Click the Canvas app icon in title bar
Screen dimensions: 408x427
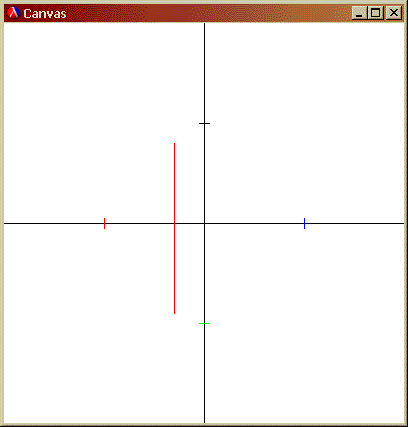pyautogui.click(x=14, y=13)
